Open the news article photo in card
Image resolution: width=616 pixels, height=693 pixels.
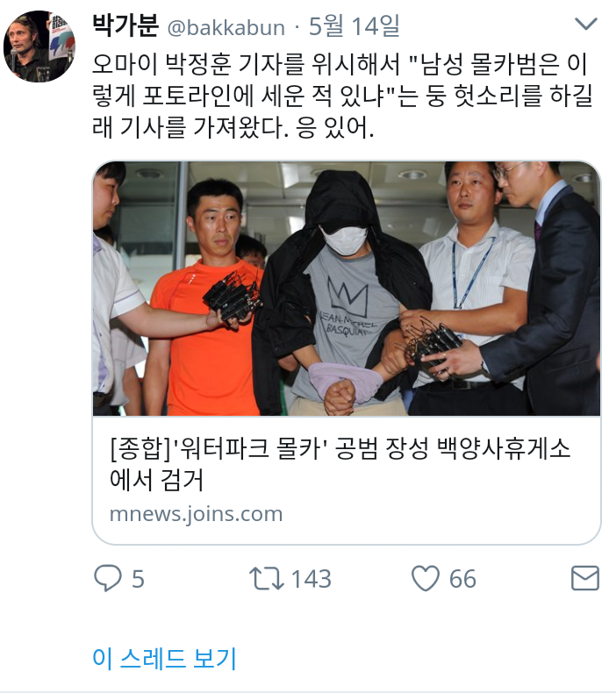pos(347,289)
